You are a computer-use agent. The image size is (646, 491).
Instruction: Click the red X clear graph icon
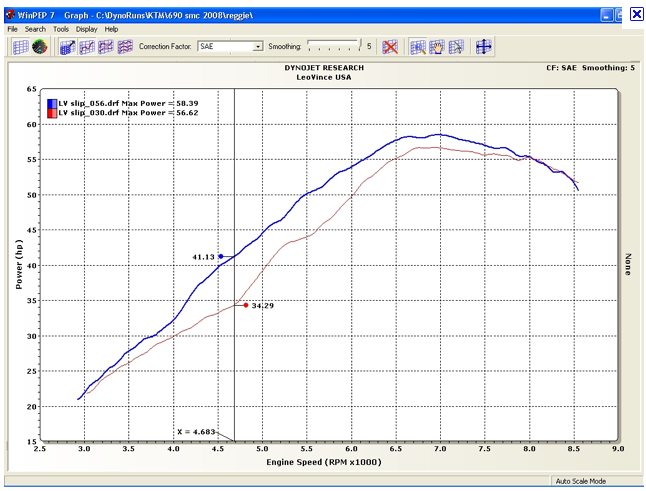(x=390, y=47)
